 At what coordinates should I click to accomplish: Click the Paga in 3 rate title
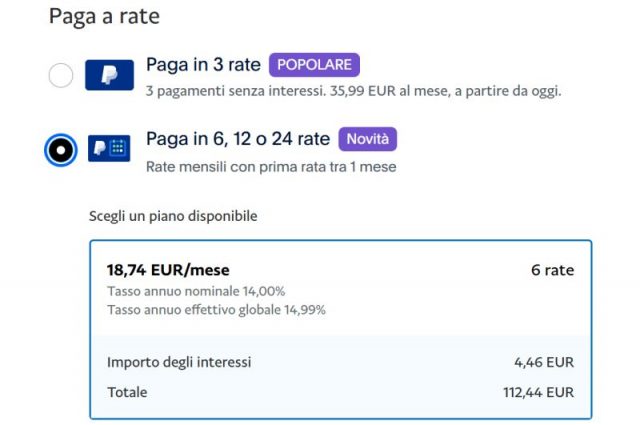point(203,65)
